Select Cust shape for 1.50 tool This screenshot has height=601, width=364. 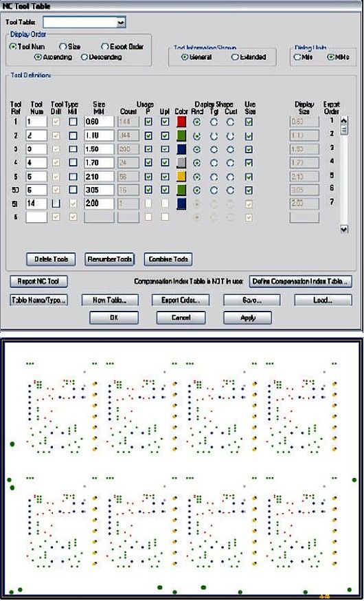[230, 149]
